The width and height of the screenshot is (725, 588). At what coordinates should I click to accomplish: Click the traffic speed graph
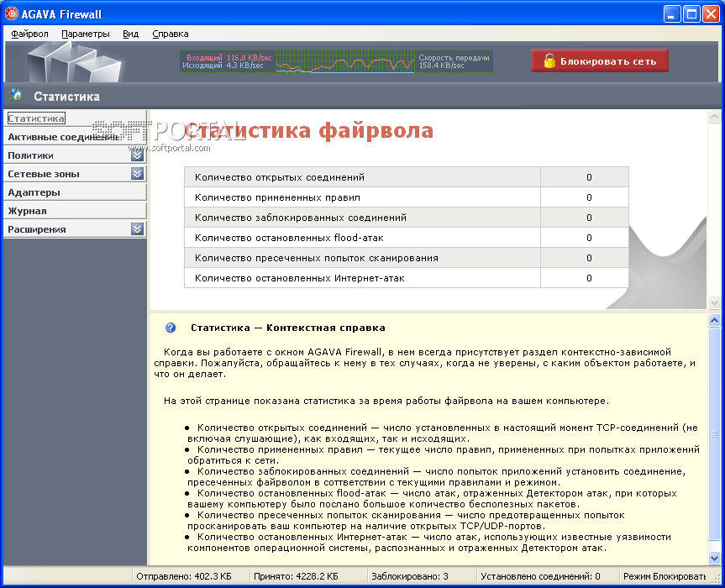pos(345,61)
